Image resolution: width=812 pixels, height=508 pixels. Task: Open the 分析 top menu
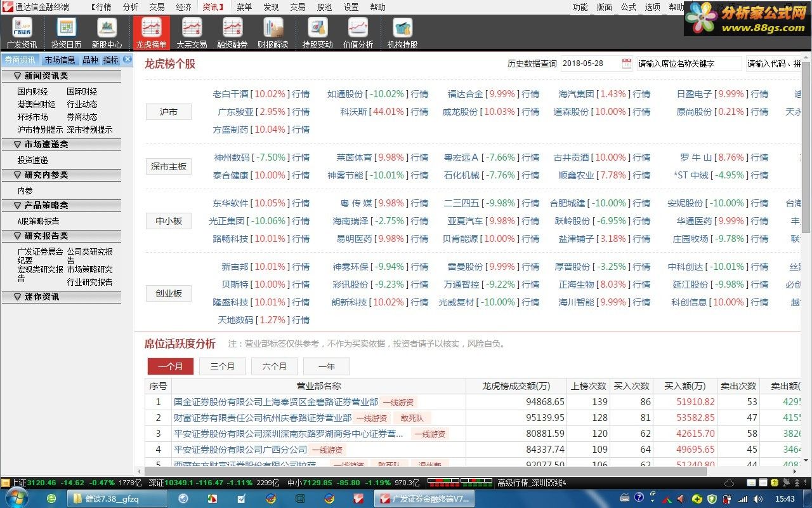[130, 7]
